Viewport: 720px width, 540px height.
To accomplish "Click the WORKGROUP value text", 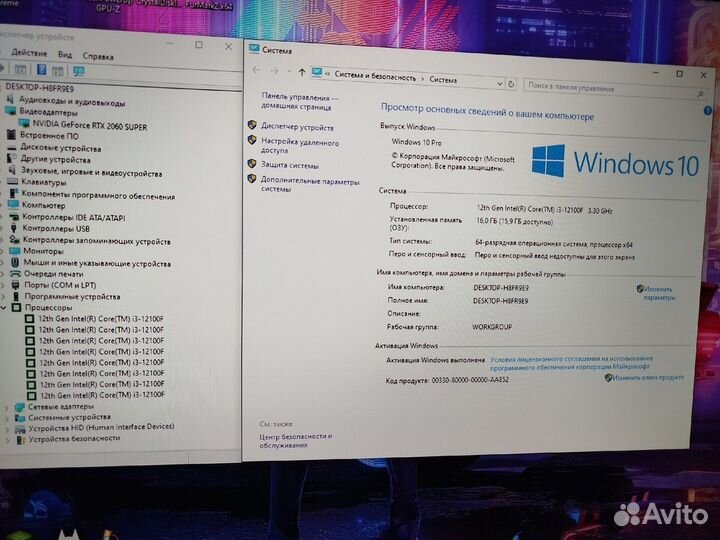I will pyautogui.click(x=492, y=327).
